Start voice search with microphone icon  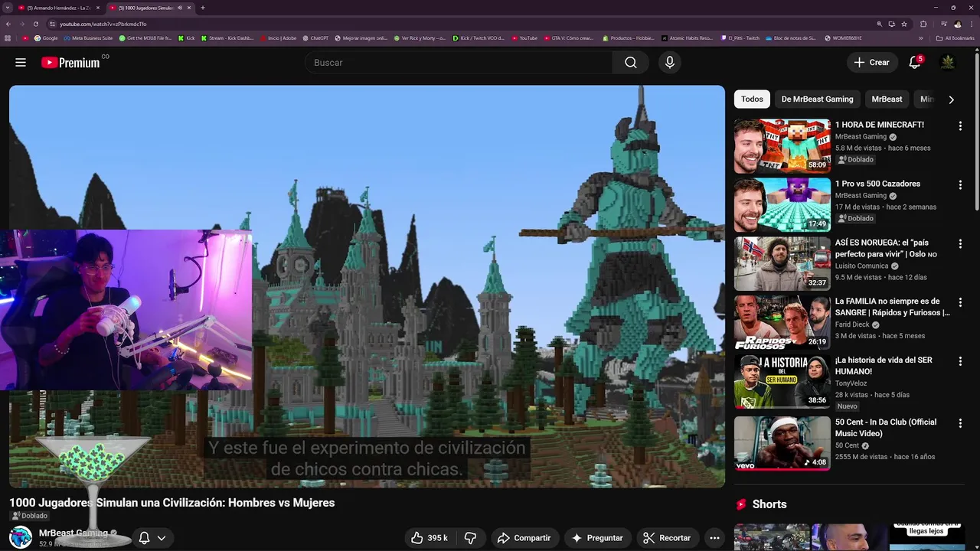pyautogui.click(x=670, y=63)
